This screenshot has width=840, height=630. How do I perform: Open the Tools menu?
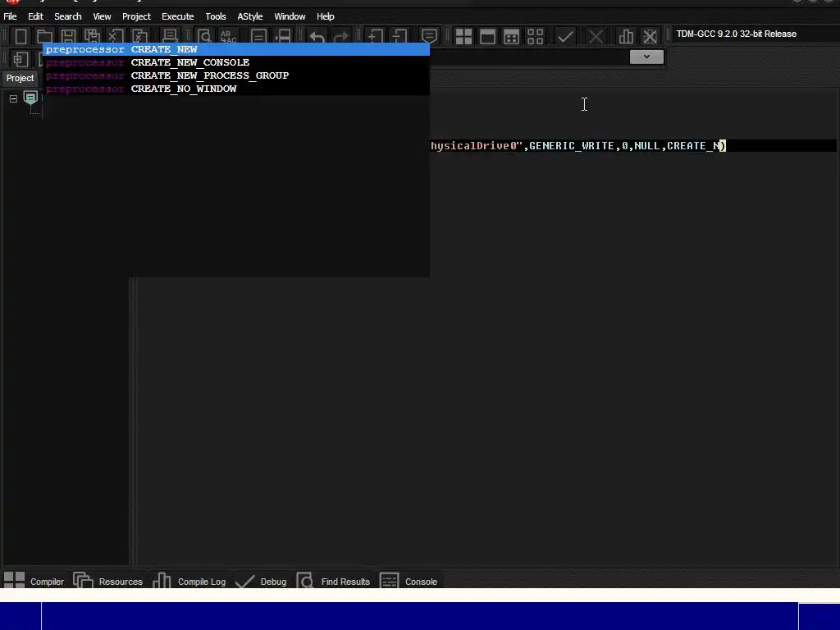[216, 16]
